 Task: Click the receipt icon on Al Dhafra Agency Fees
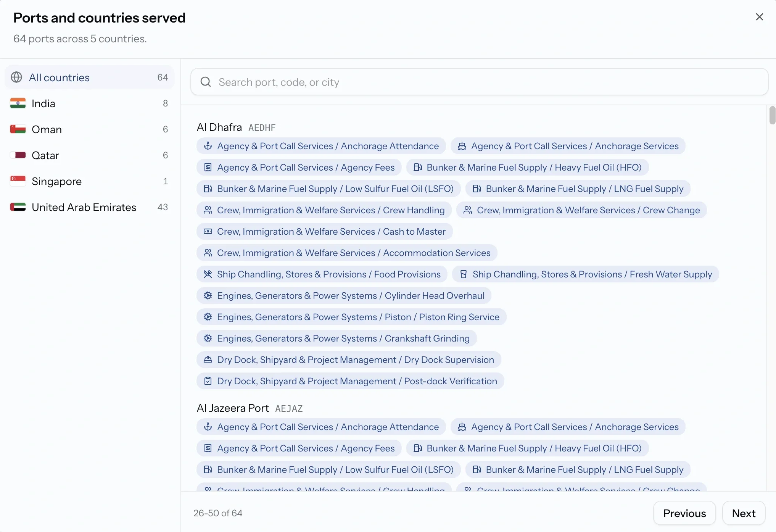tap(208, 168)
